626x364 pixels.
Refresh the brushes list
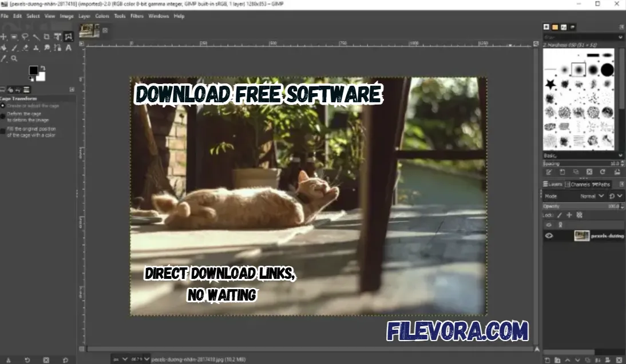point(602,172)
